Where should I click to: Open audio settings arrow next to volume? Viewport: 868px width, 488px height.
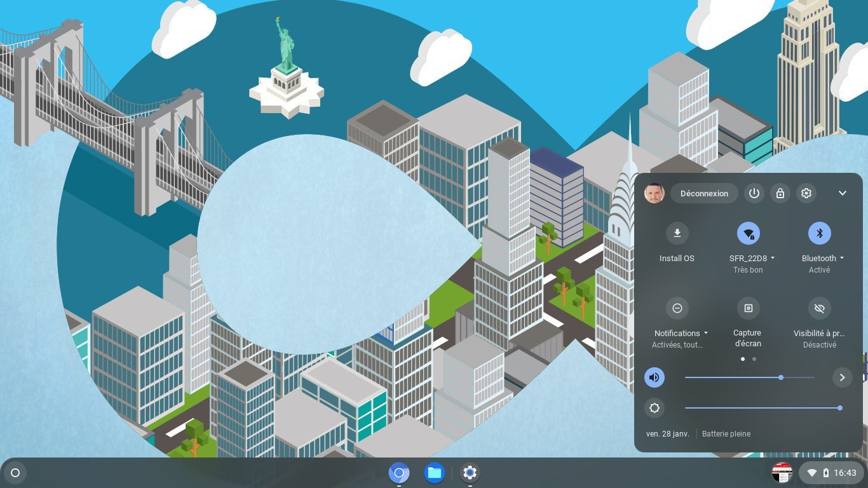coord(843,377)
